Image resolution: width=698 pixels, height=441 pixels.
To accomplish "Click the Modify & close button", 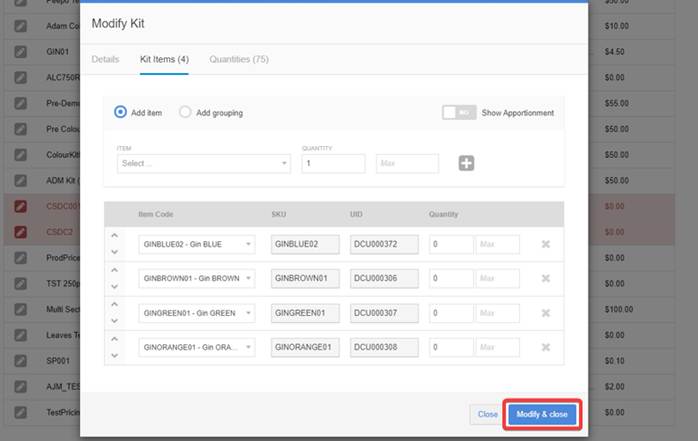I will [x=542, y=414].
